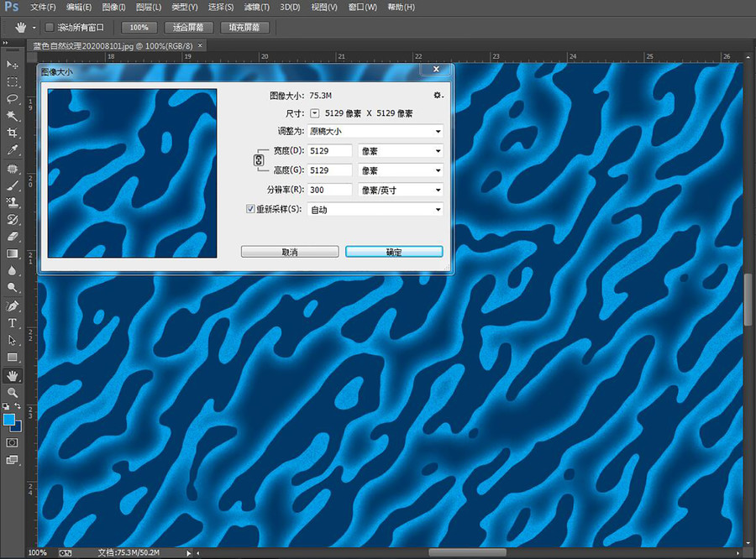Click the 填充屏幕 button
This screenshot has height=559, width=756.
coord(244,28)
